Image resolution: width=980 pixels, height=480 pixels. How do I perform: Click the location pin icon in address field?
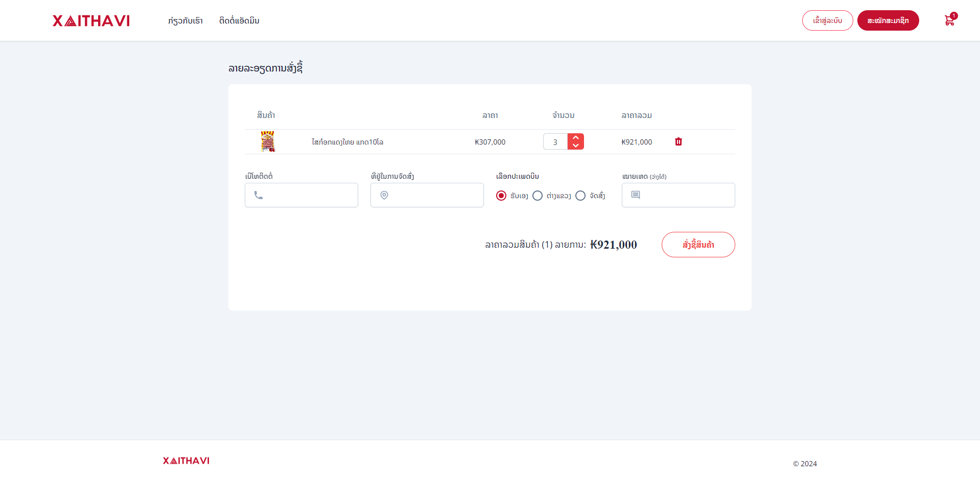(384, 195)
